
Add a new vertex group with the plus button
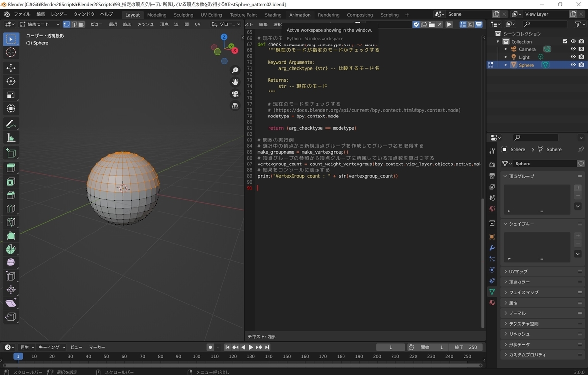click(577, 187)
